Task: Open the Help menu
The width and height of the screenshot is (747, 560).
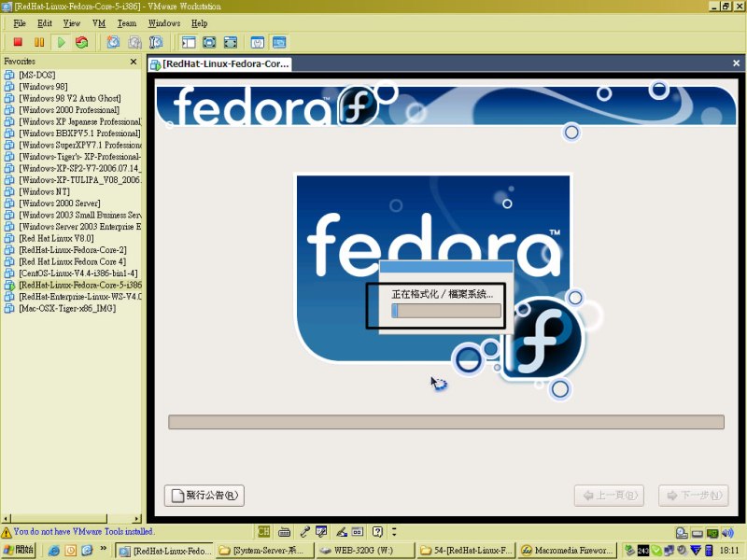Action: [x=199, y=23]
